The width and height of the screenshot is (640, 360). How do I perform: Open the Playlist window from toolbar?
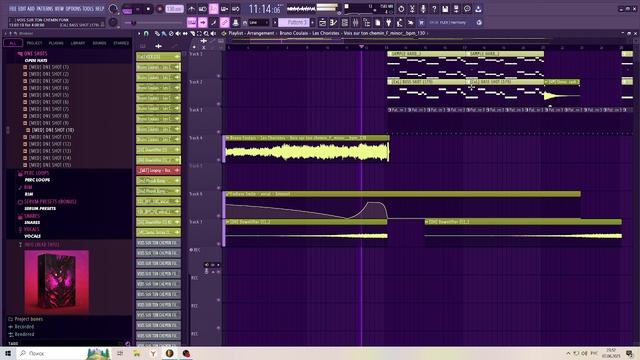[323, 22]
